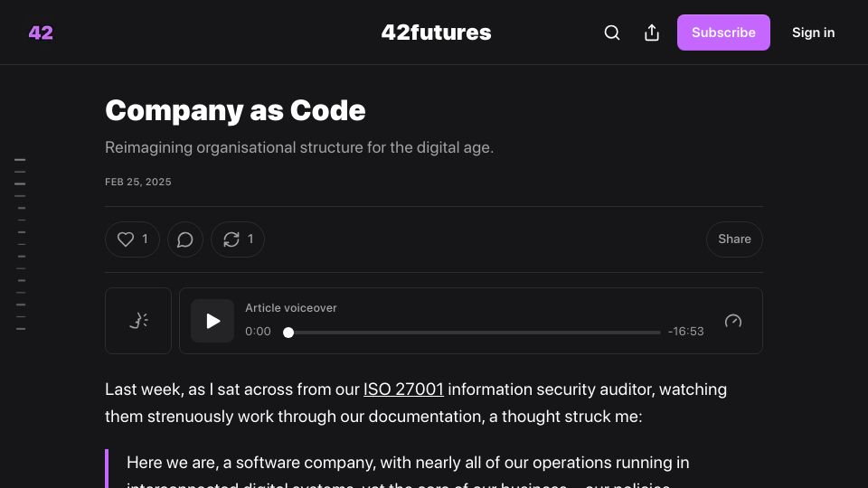Click the table of contents outline markers
This screenshot has width=868, height=488.
21,244
